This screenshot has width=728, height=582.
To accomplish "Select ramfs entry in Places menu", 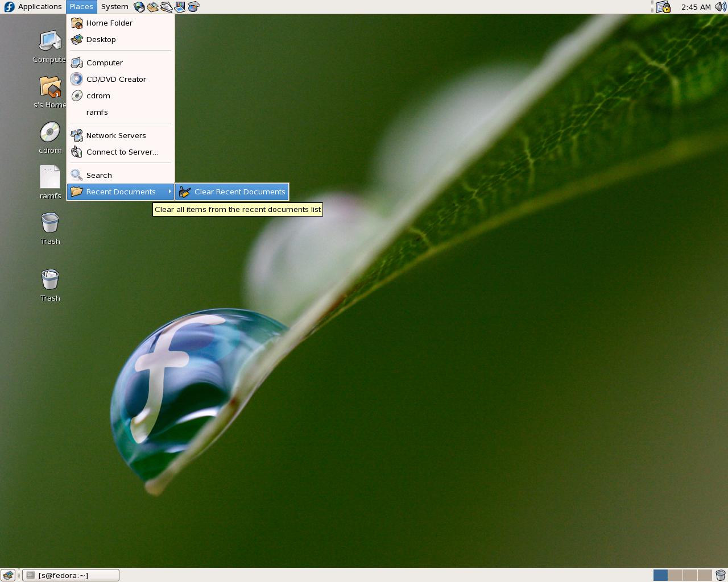I will click(x=121, y=112).
